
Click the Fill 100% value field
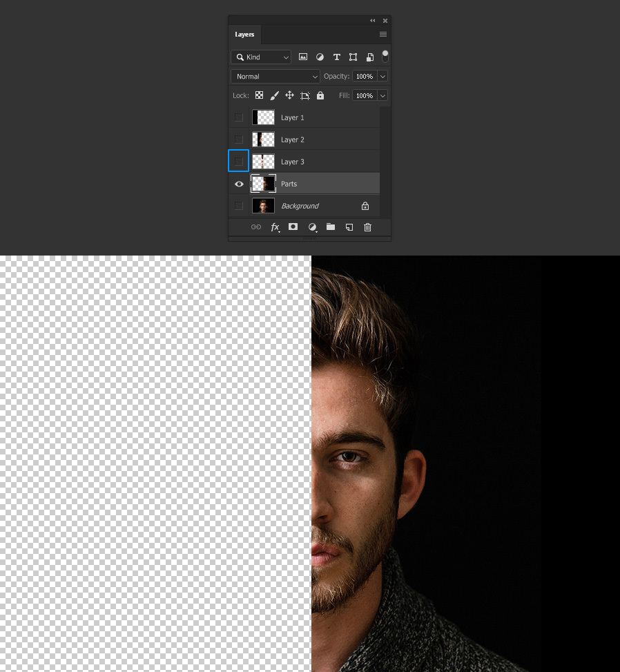[365, 95]
